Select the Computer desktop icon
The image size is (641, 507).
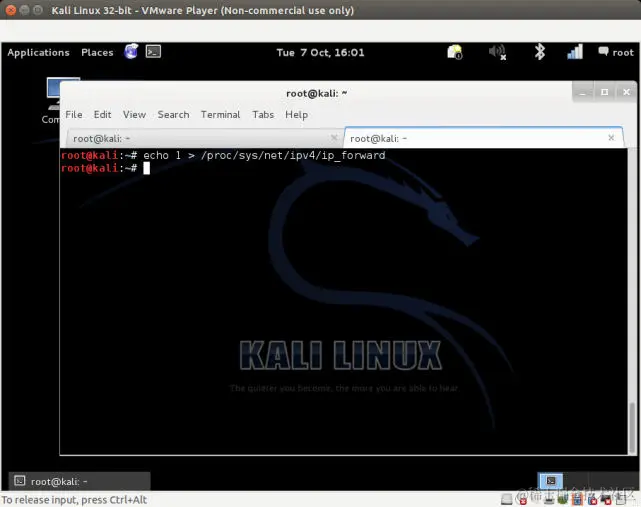(x=52, y=100)
